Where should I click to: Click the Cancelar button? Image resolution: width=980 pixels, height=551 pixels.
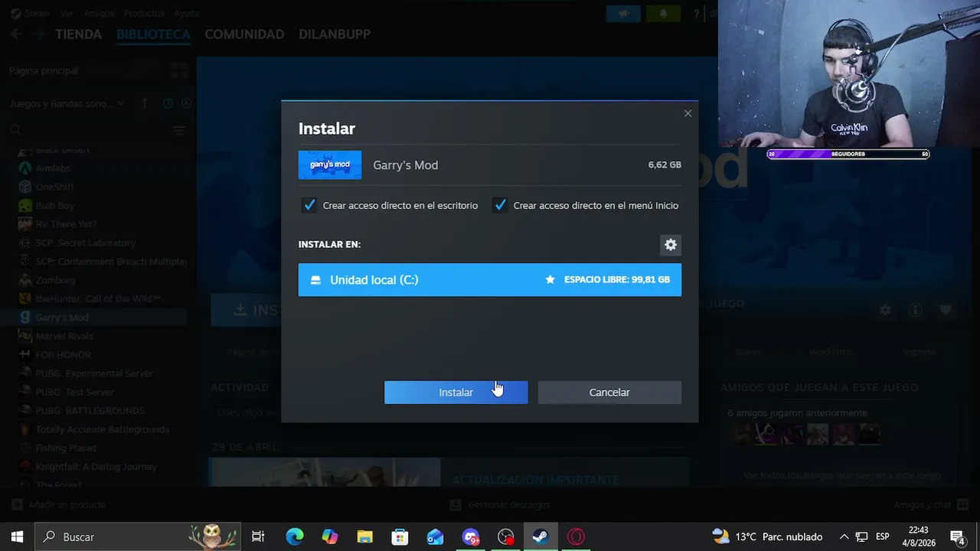pos(609,392)
